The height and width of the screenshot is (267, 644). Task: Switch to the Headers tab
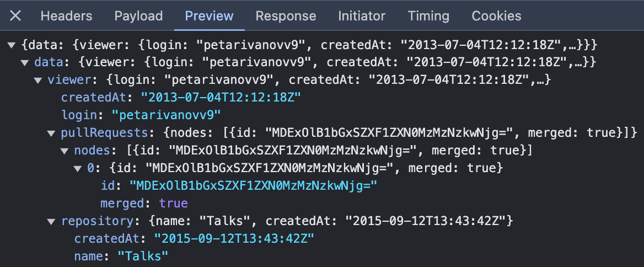click(67, 16)
